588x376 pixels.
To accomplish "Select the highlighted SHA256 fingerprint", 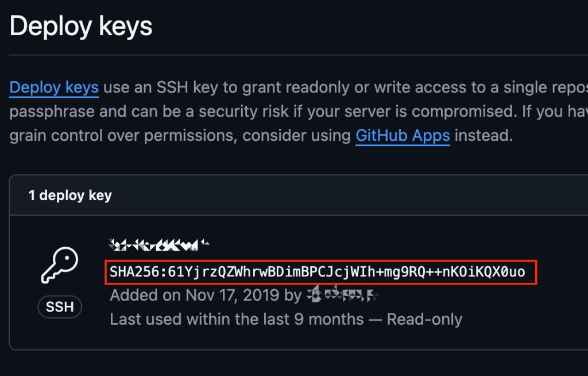I will [x=320, y=273].
